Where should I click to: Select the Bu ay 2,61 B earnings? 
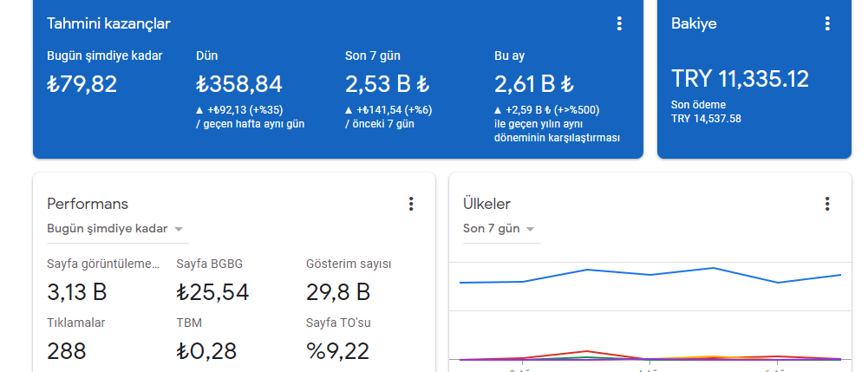pyautogui.click(x=533, y=84)
